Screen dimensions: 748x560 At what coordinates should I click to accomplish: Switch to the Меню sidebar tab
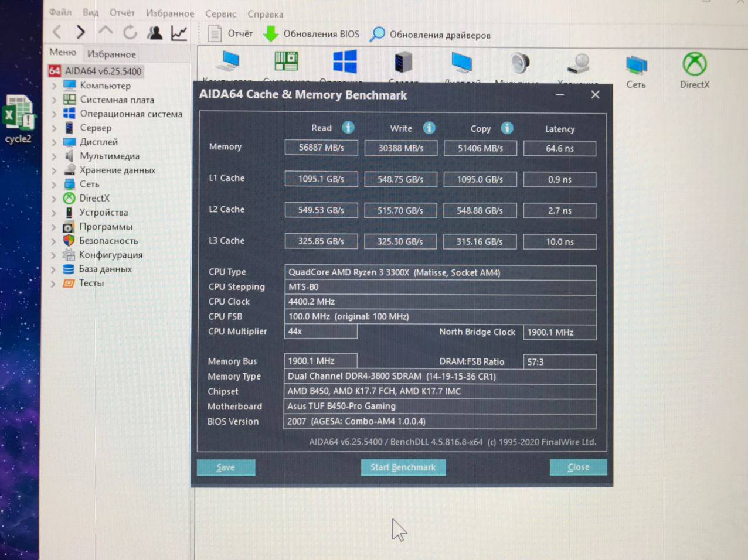point(63,52)
